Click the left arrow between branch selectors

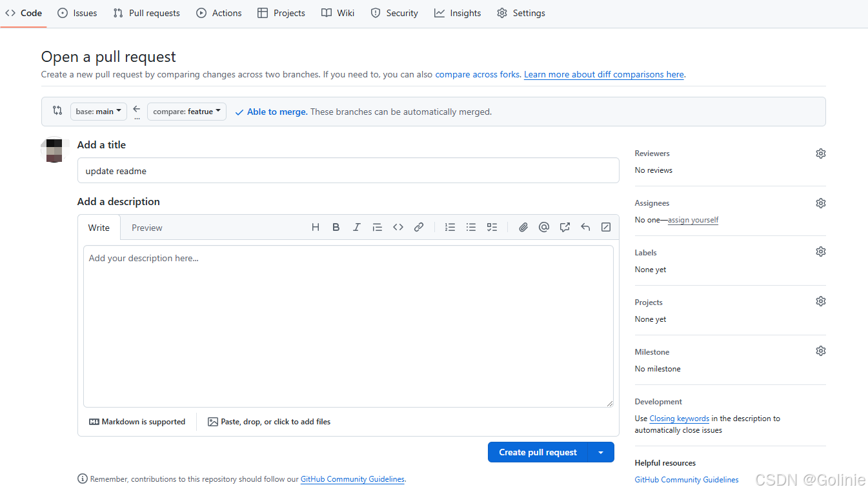pyautogui.click(x=137, y=109)
